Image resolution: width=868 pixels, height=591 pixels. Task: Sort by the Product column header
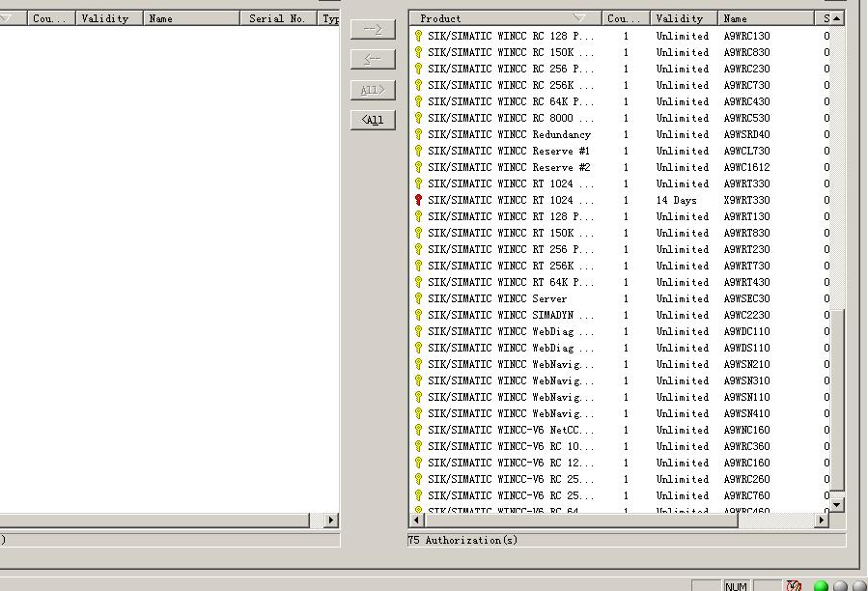coord(505,18)
